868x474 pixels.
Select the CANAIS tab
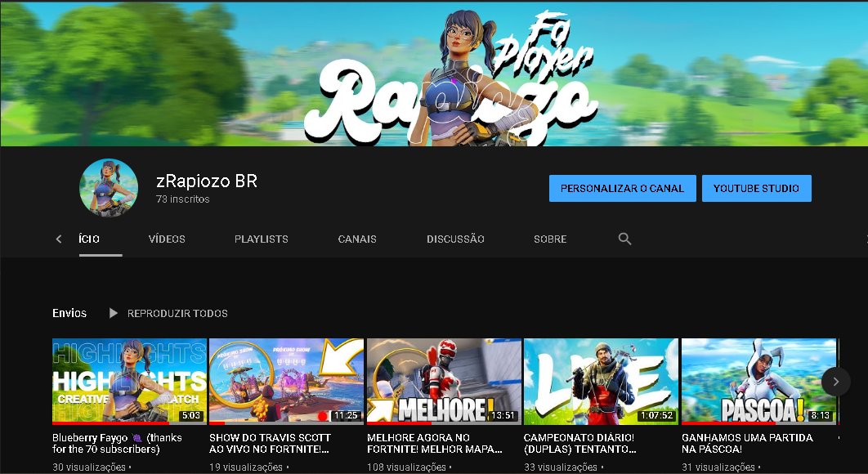pyautogui.click(x=356, y=239)
